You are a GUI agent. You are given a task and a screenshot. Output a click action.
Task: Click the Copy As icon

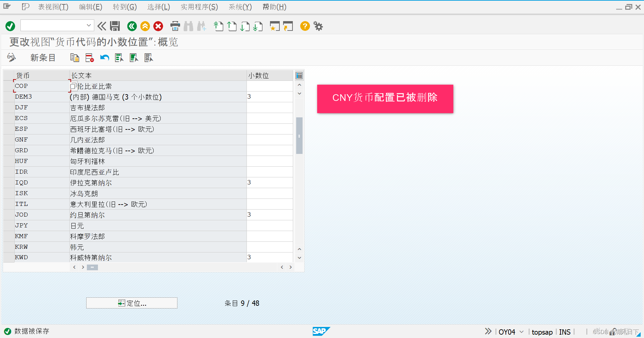click(x=75, y=58)
